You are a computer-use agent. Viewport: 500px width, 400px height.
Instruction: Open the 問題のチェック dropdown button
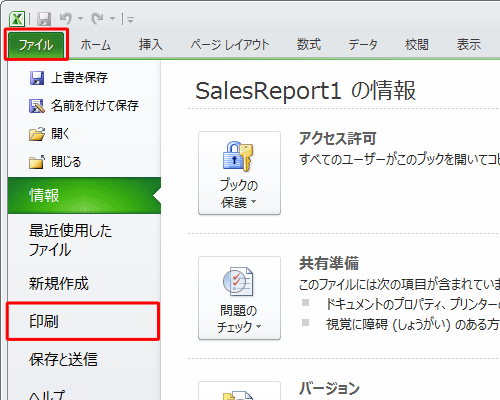pyautogui.click(x=239, y=298)
